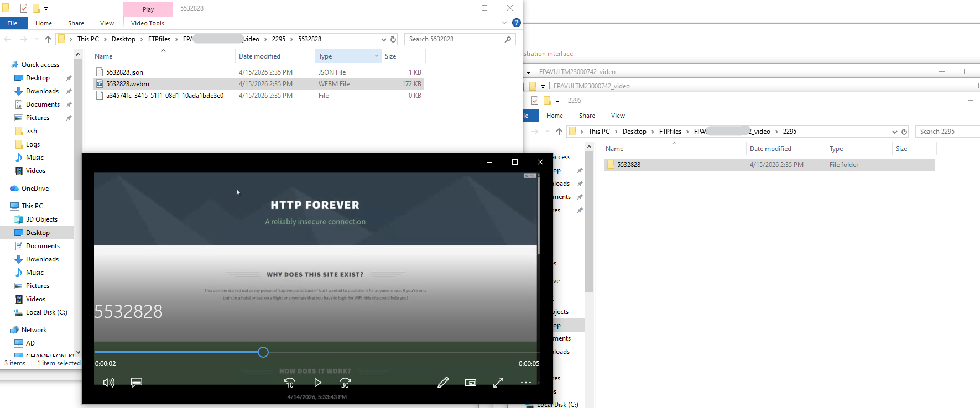Open OneDrive in navigation pane

(35, 189)
